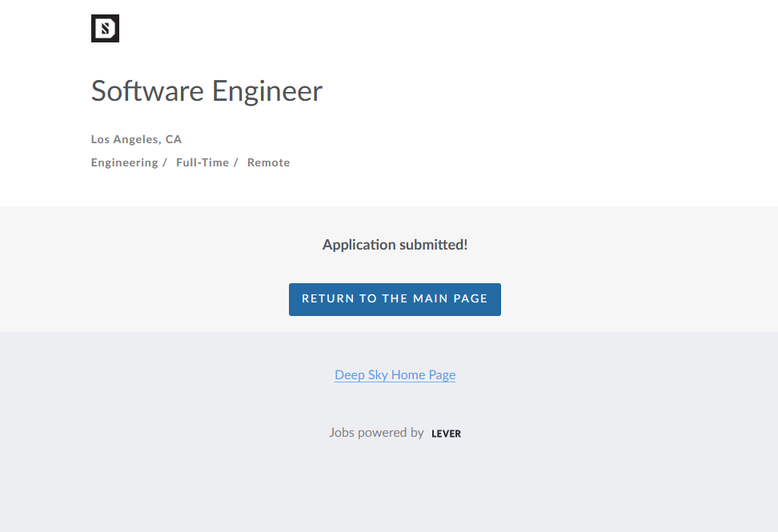
Task: Open the Lever logo in footer
Action: (x=446, y=434)
